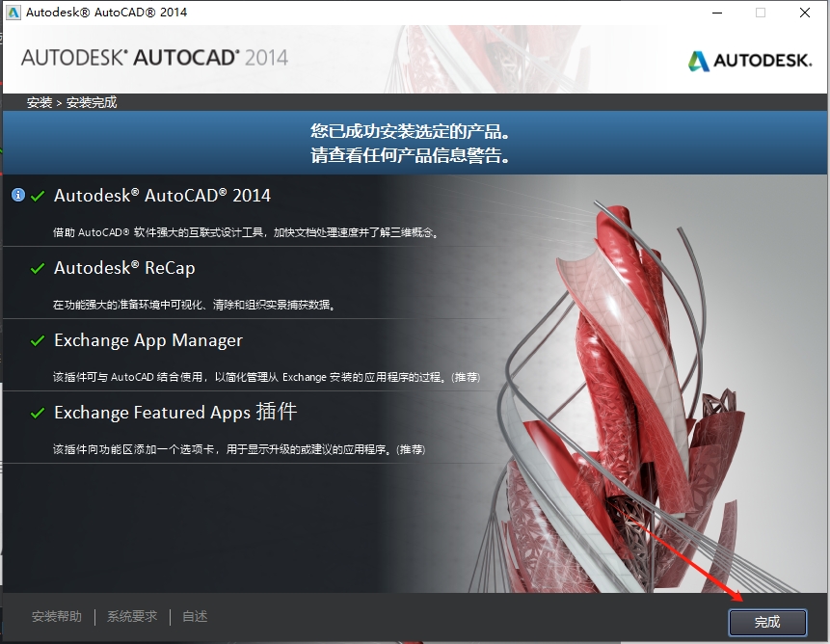The image size is (830, 644).
Task: Click the green checkmark for Autodesk AutoCAD 2014
Action: coord(38,195)
